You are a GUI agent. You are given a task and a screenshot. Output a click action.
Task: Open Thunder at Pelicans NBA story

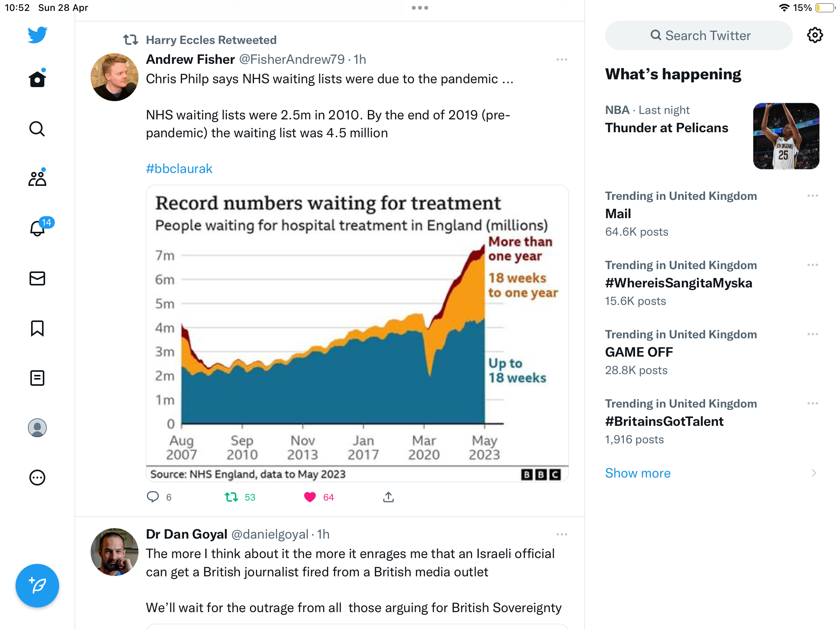tap(667, 128)
